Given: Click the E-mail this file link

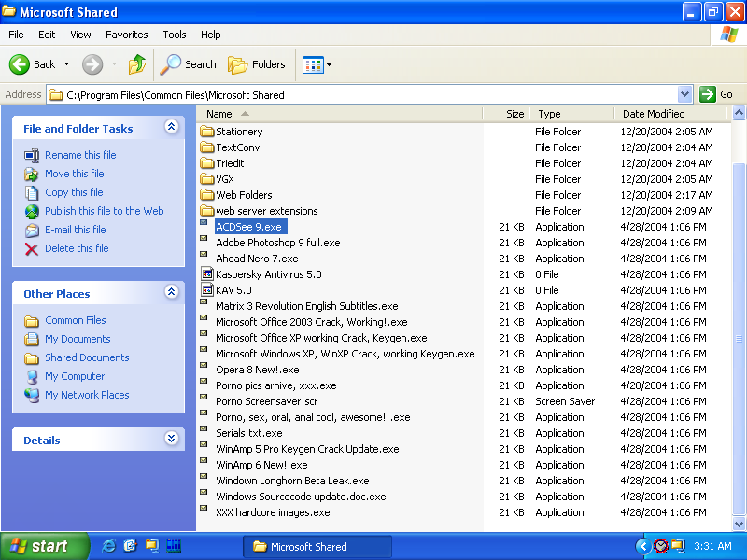Looking at the screenshot, I should (76, 230).
